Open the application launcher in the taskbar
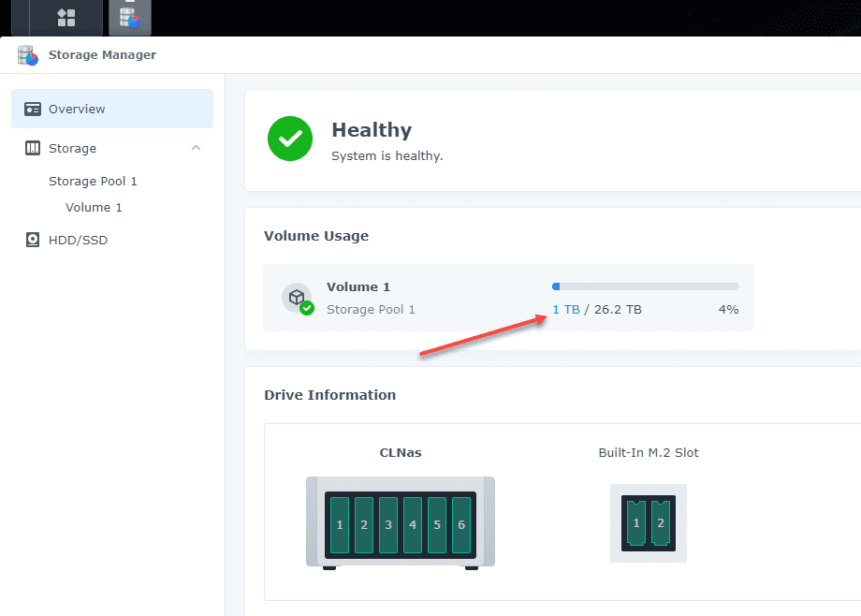Viewport: 861px width, 616px height. [x=65, y=18]
